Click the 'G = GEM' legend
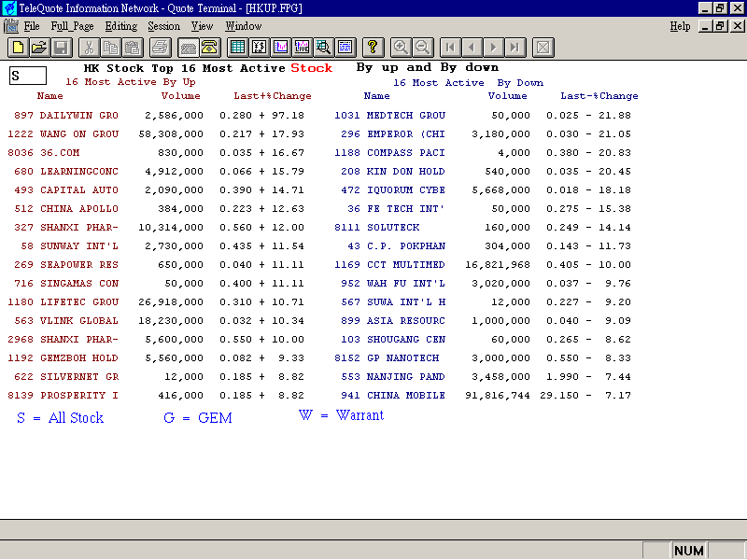747x560 pixels. coord(198,417)
